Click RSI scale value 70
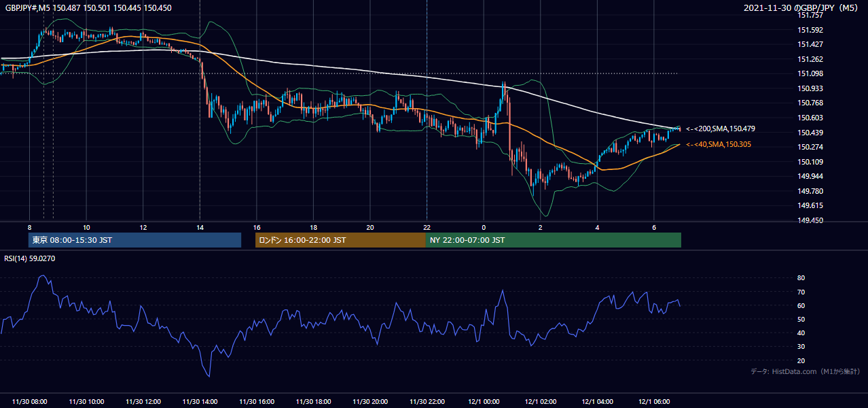This screenshot has height=408, width=868. tap(801, 292)
